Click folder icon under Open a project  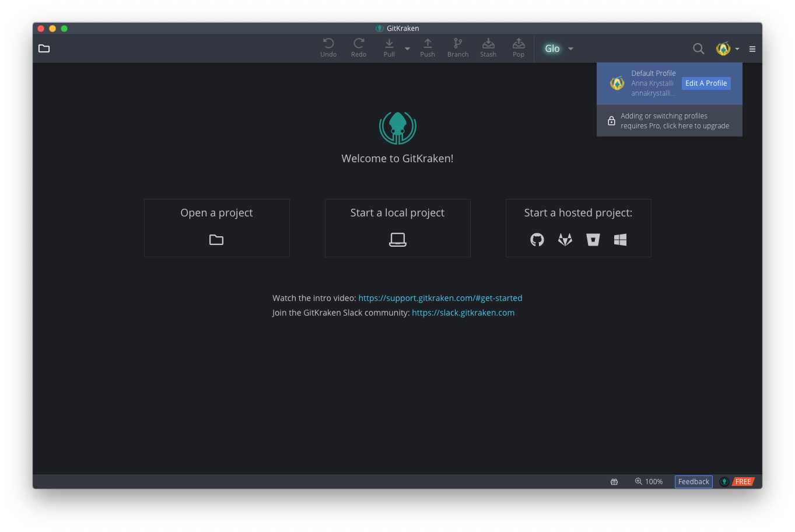216,240
